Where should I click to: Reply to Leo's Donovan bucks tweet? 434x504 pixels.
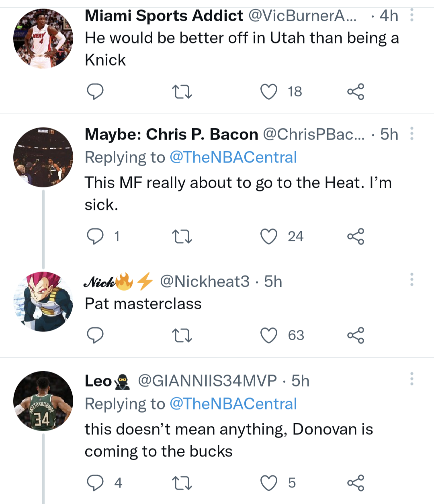95,483
